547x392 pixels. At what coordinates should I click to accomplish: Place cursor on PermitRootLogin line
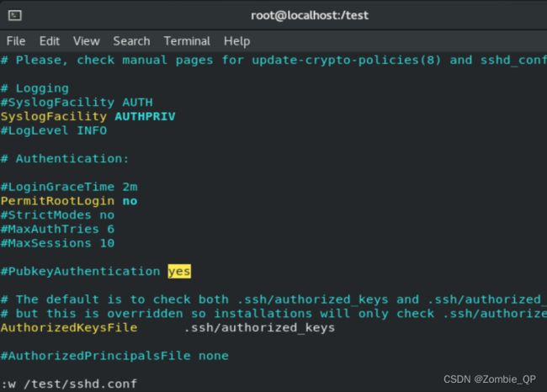[x=69, y=201]
